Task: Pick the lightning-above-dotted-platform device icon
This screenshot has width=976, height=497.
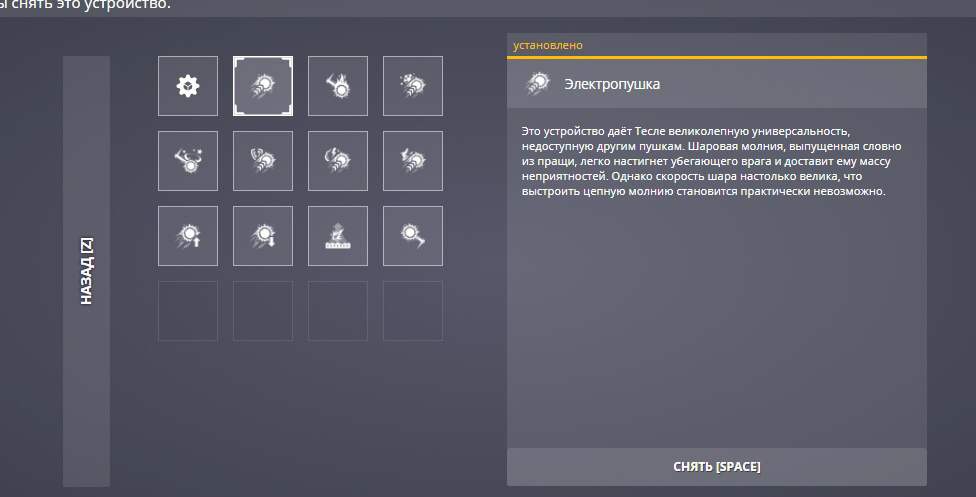Action: 338,236
